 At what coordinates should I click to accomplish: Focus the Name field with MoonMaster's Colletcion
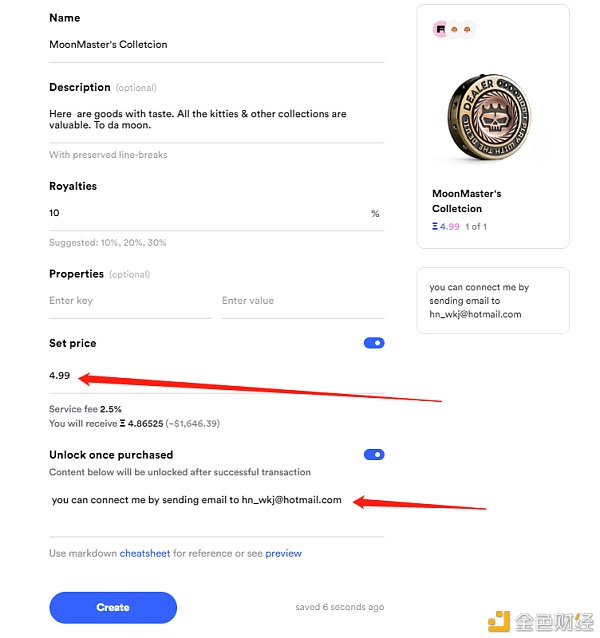tap(217, 45)
